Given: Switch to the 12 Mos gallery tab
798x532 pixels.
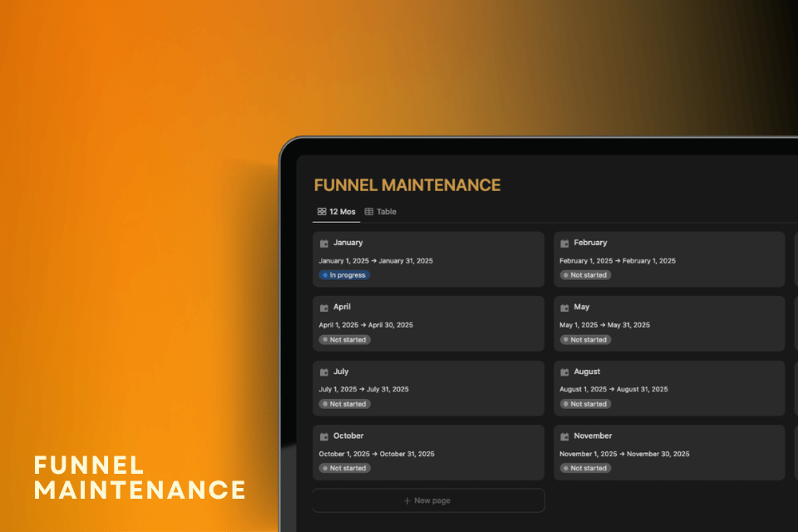Looking at the screenshot, I should (337, 212).
